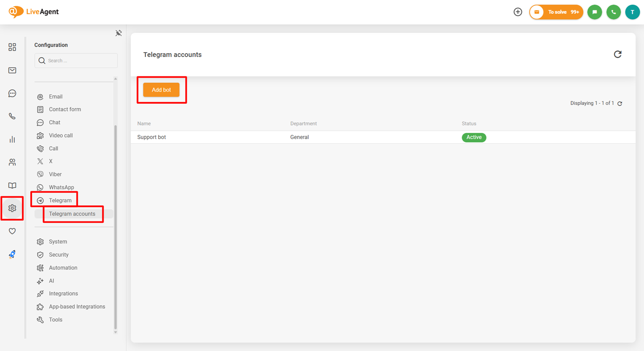Expand the WhatsApp configuration section
644x351 pixels.
click(61, 187)
